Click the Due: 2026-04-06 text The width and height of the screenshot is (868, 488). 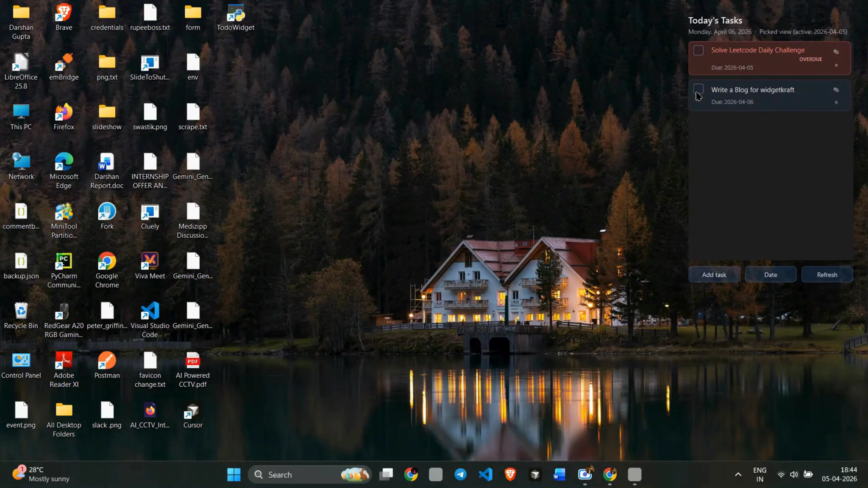732,102
